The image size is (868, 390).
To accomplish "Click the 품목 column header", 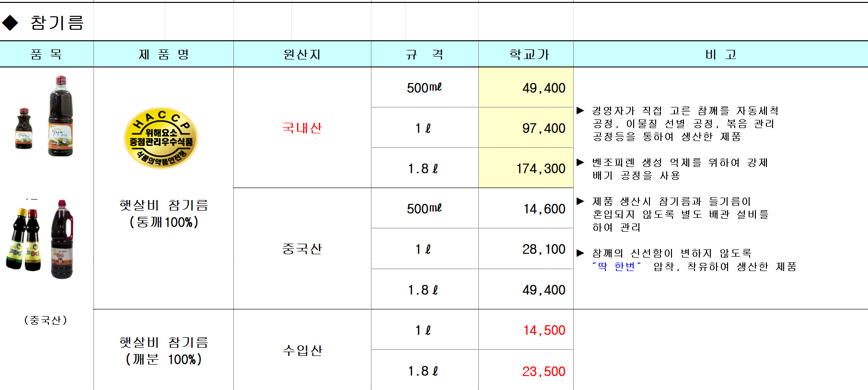I will 46,54.
